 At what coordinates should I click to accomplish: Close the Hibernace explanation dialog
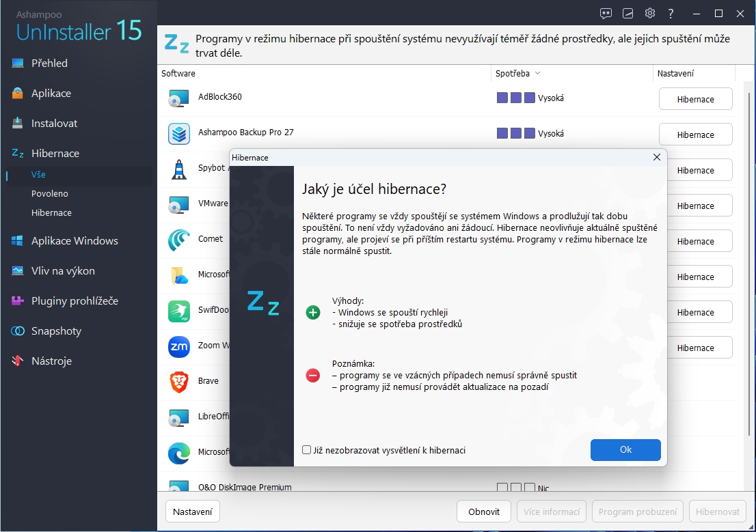pos(657,157)
